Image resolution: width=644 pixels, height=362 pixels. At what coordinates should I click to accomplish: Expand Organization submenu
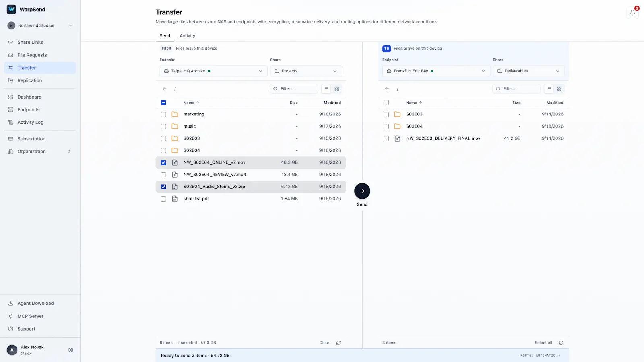(x=40, y=152)
